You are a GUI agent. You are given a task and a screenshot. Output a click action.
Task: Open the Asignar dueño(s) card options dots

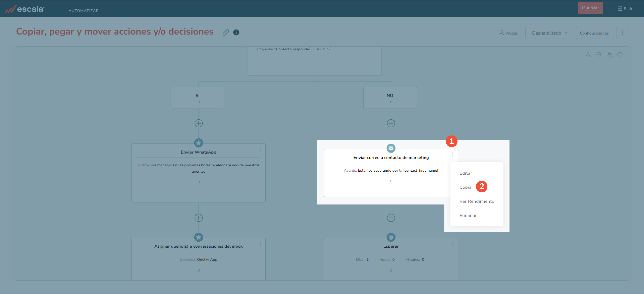point(260,244)
